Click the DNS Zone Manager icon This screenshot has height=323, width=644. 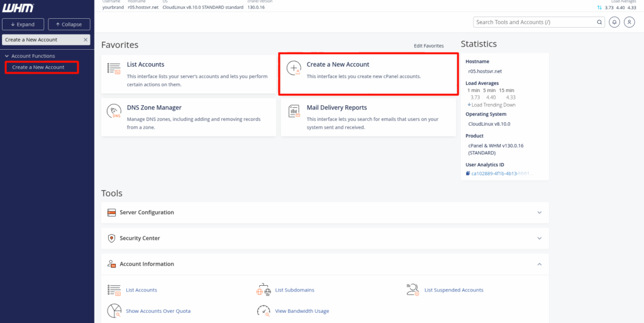point(114,111)
